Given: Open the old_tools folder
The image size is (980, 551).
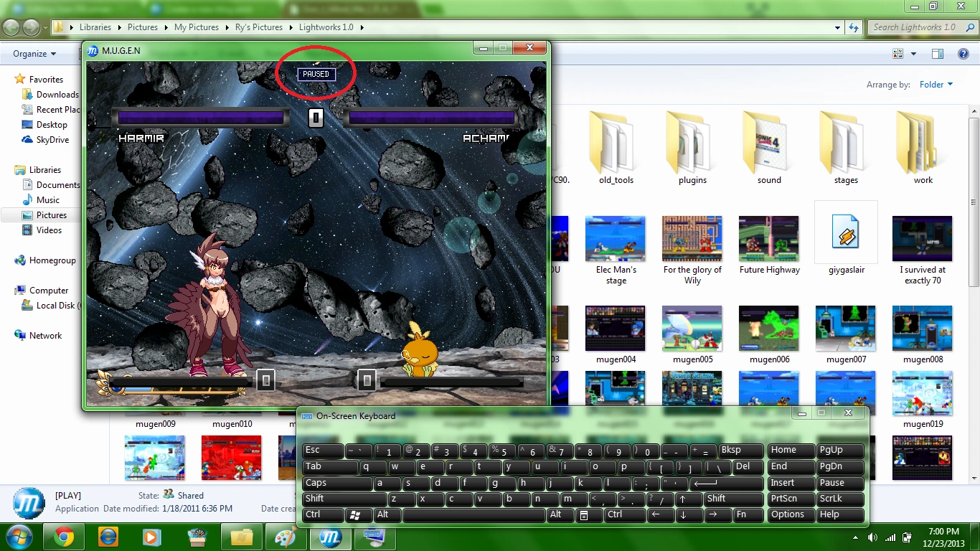Looking at the screenshot, I should (x=616, y=147).
